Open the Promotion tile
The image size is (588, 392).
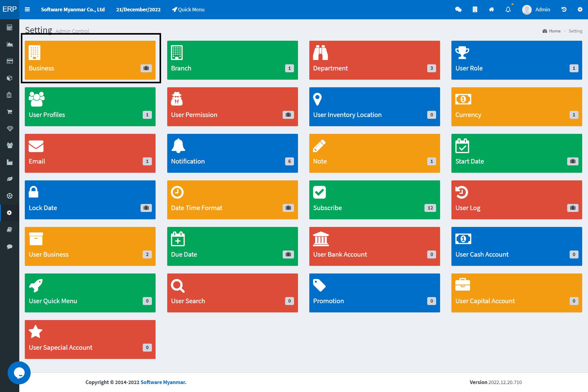375,293
